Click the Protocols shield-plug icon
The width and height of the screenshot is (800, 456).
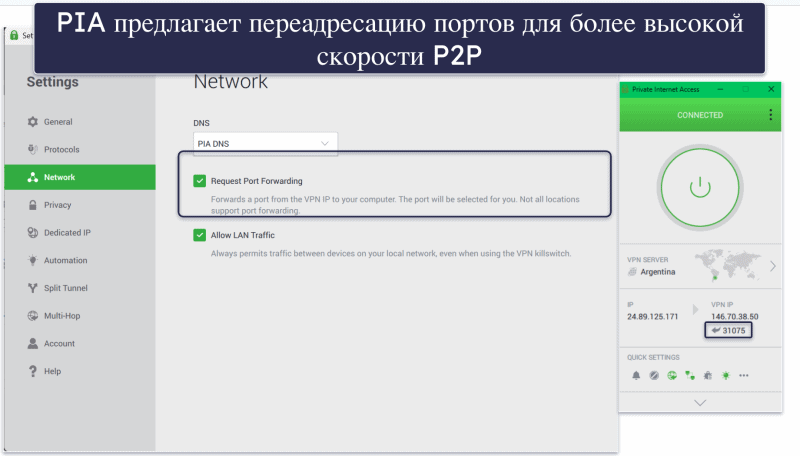(x=33, y=149)
